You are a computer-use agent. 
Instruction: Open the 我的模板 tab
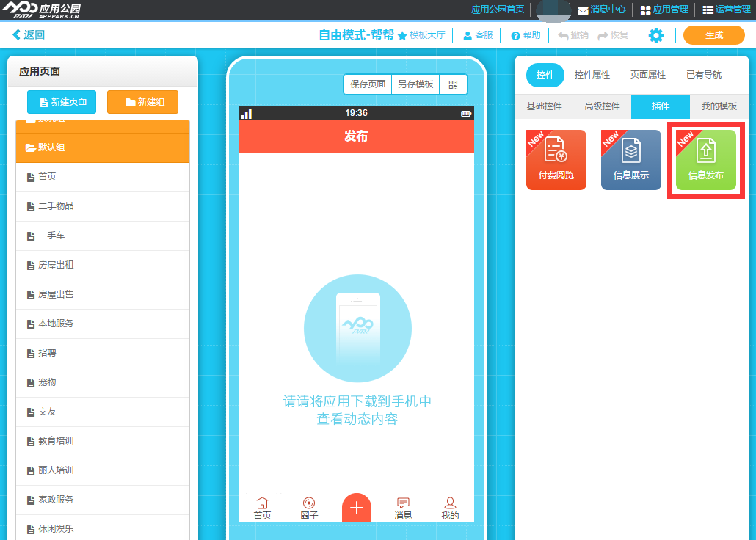tap(719, 106)
